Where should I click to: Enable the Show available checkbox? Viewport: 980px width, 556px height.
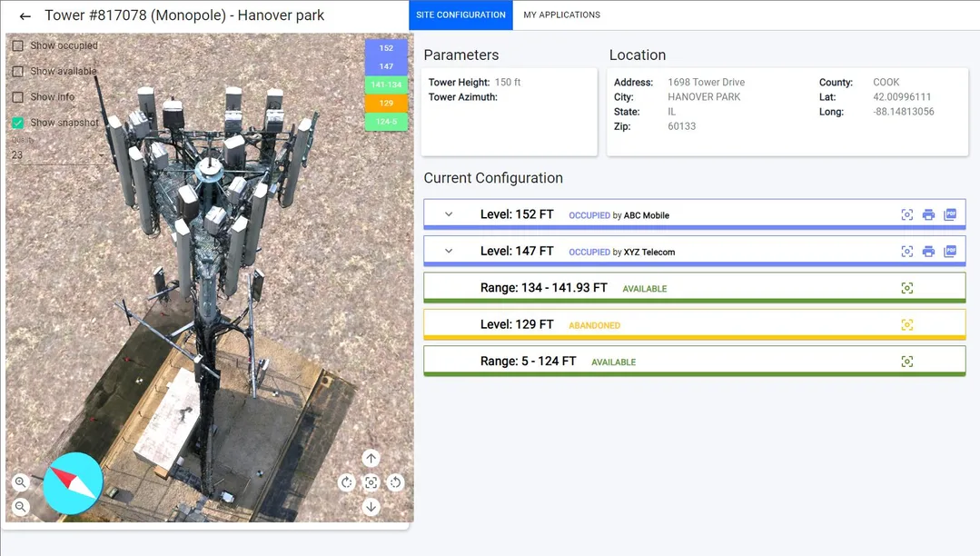click(18, 71)
